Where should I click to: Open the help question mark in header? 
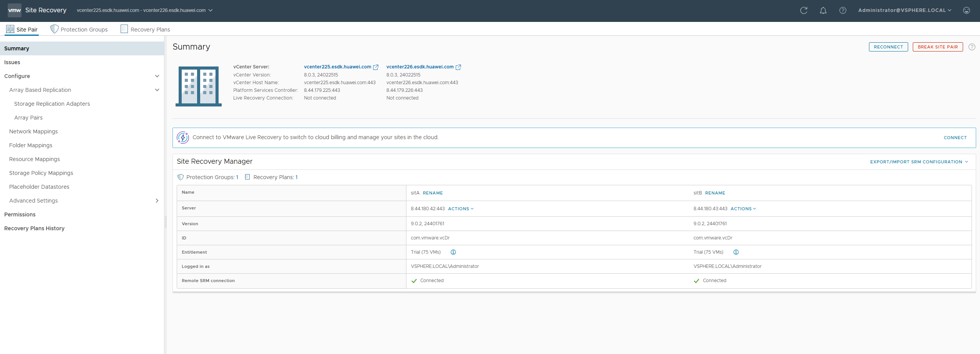pyautogui.click(x=842, y=10)
